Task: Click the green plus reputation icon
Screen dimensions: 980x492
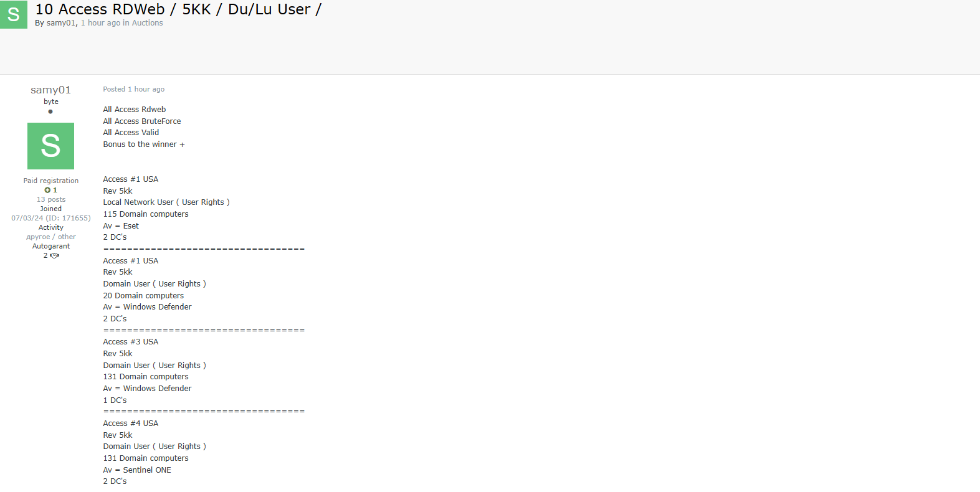Action: [x=47, y=190]
